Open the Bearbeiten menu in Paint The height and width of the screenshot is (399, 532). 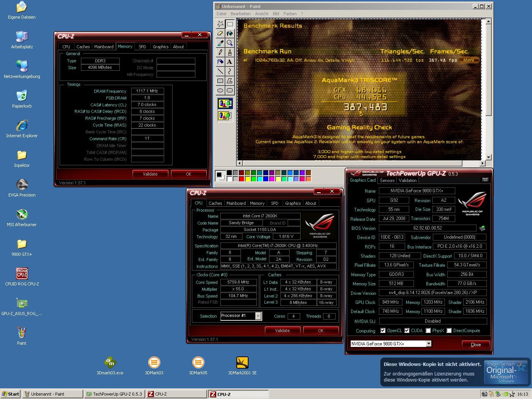point(241,14)
